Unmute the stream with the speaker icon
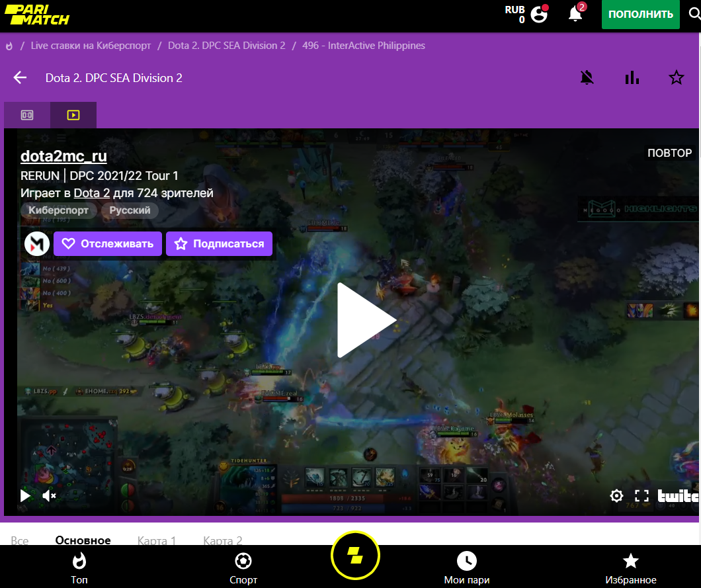The width and height of the screenshot is (701, 588). 49,495
